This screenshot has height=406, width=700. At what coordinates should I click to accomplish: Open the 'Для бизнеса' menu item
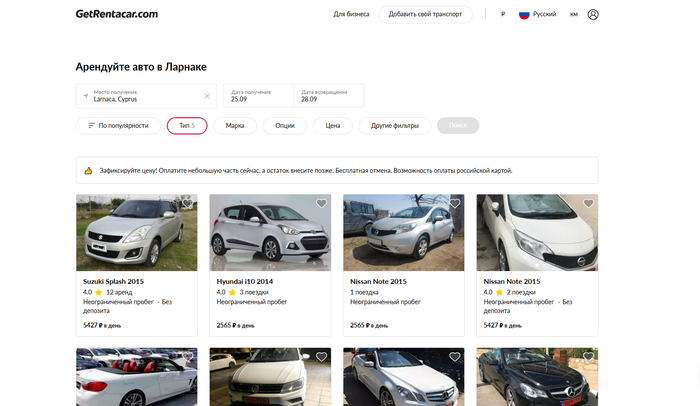[x=351, y=15]
